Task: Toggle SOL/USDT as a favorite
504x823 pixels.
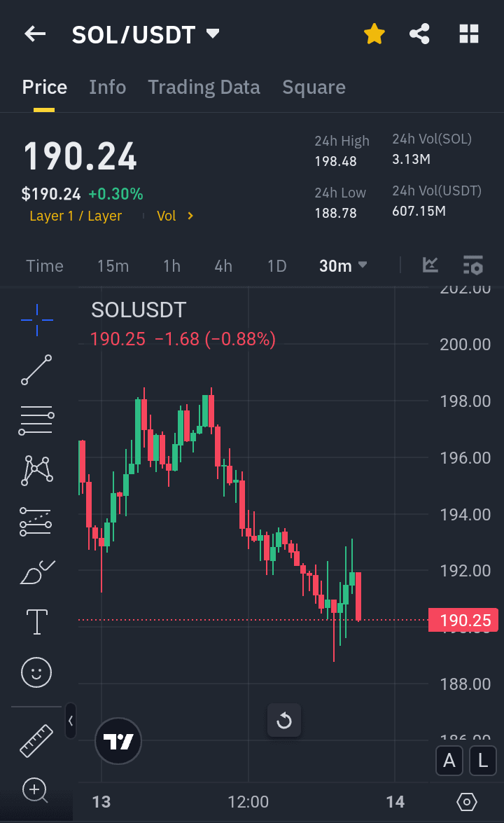Action: (x=374, y=33)
